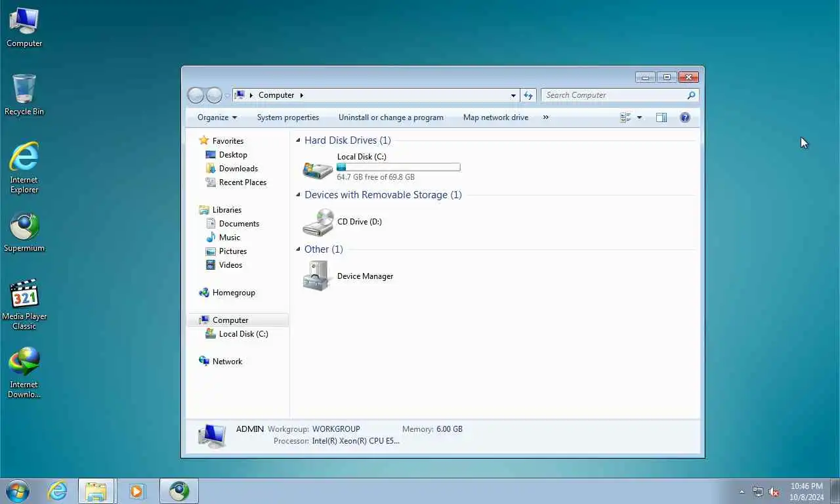The width and height of the screenshot is (840, 504).
Task: Collapse Devices with Removable Storage group
Action: pyautogui.click(x=298, y=195)
